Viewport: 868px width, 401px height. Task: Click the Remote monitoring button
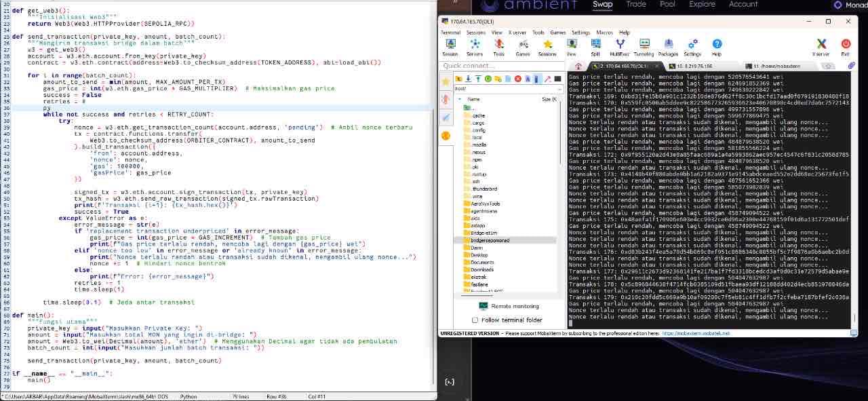pos(509,306)
